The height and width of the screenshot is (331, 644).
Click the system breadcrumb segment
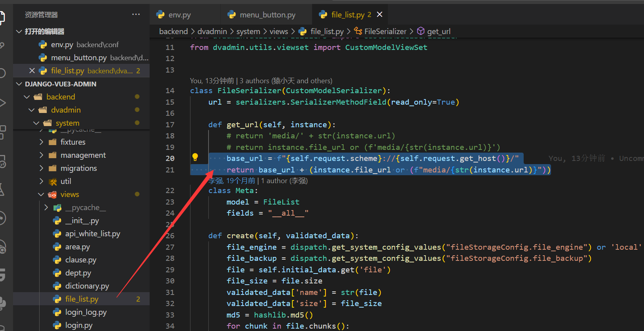click(x=248, y=31)
